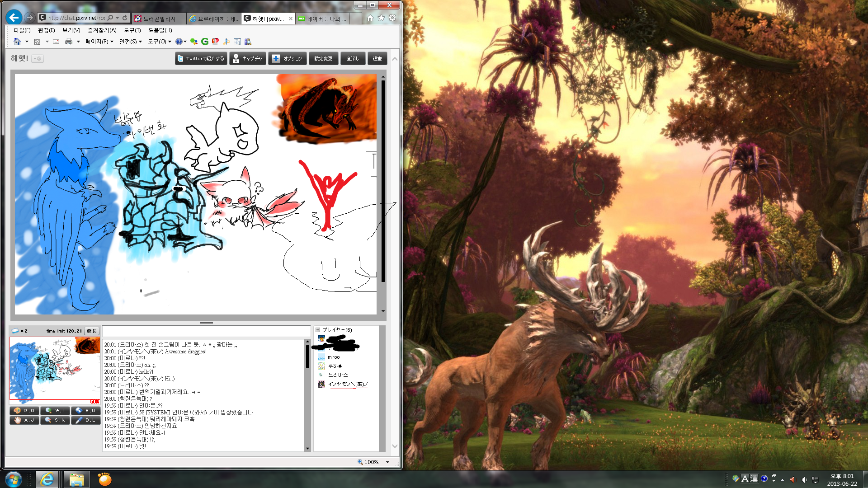Click the 退室 leave room button
Viewport: 868px width, 488px height.
[377, 58]
